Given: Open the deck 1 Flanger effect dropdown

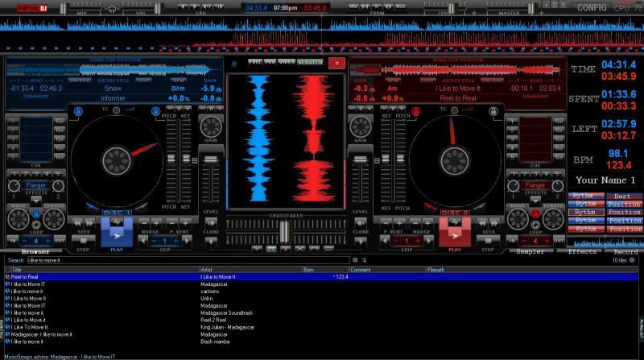Looking at the screenshot, I should click(35, 184).
